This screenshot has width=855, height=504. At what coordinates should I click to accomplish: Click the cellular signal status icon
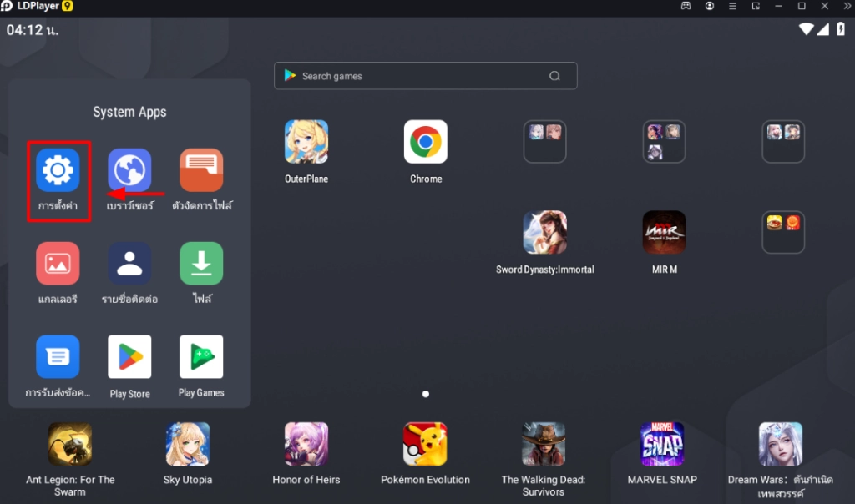[822, 29]
